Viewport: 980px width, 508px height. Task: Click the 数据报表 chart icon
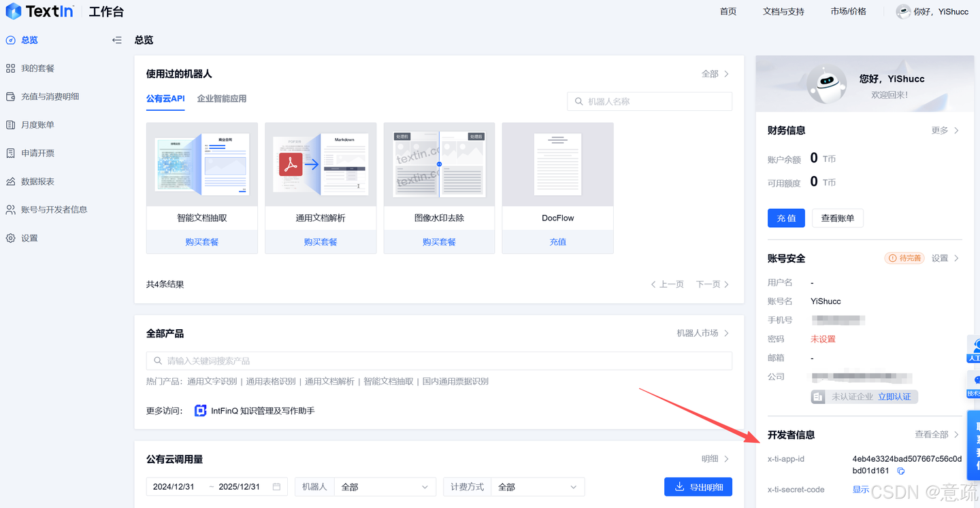pos(10,182)
